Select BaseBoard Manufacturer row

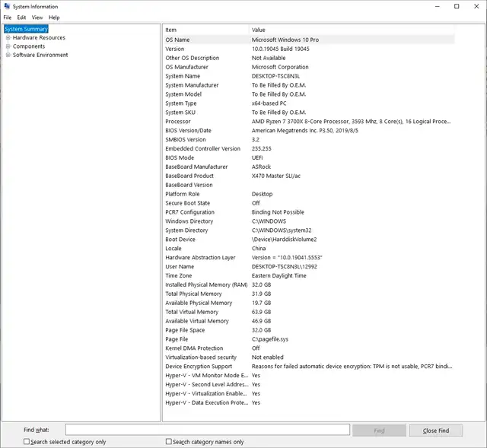(309, 167)
